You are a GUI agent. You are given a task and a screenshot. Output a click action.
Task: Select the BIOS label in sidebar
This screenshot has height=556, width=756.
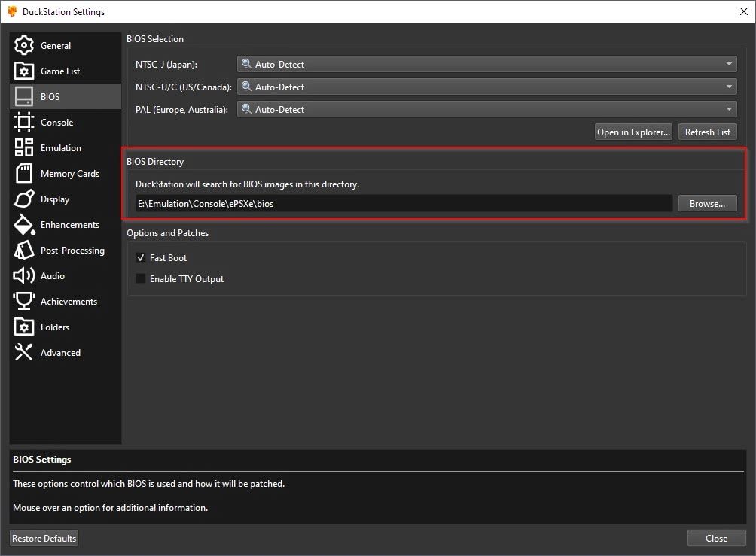50,96
